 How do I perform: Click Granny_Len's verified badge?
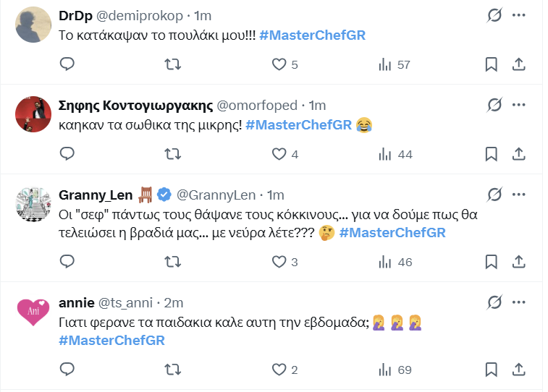(164, 195)
